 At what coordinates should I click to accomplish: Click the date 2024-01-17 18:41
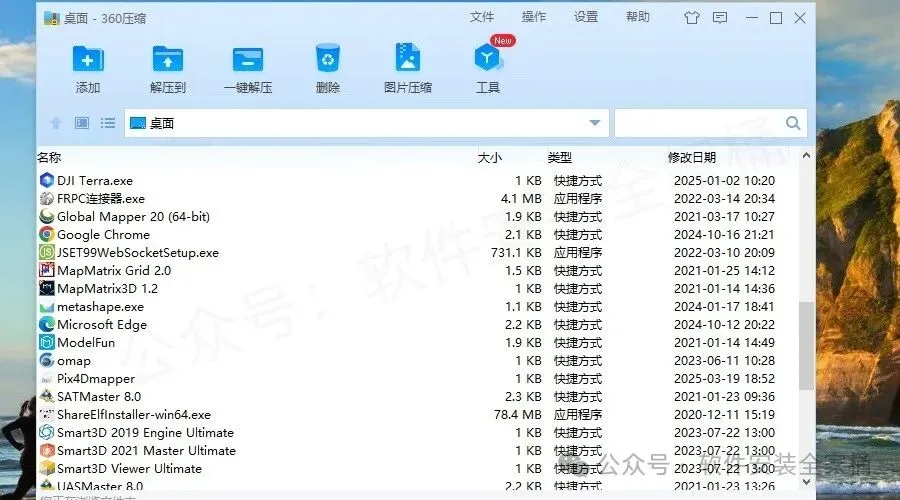click(724, 307)
